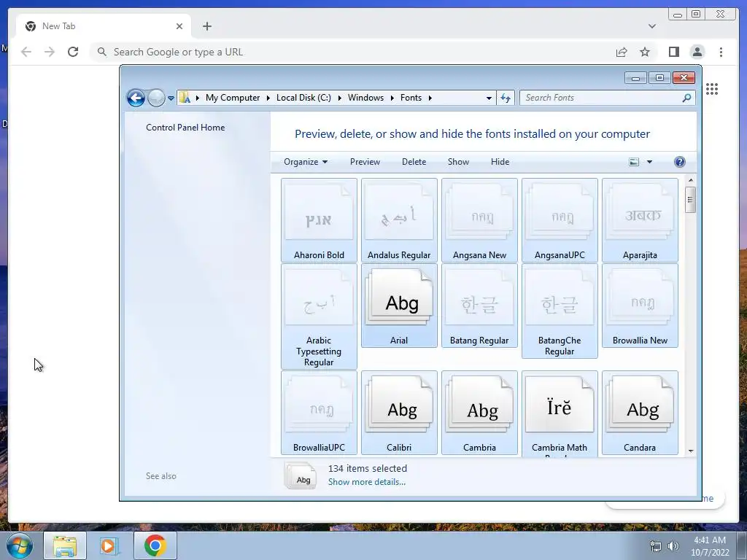Open the Organize dropdown menu
The height and width of the screenshot is (560, 747).
306,162
